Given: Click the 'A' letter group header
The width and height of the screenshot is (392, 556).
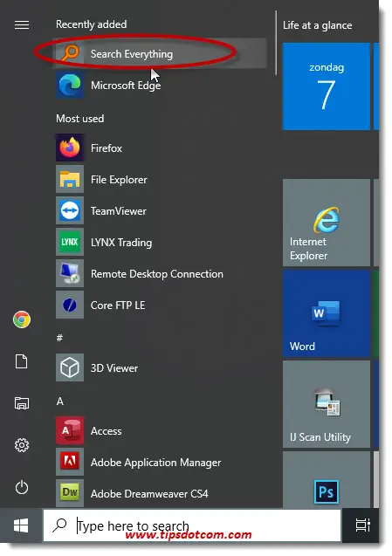Looking at the screenshot, I should [x=60, y=401].
